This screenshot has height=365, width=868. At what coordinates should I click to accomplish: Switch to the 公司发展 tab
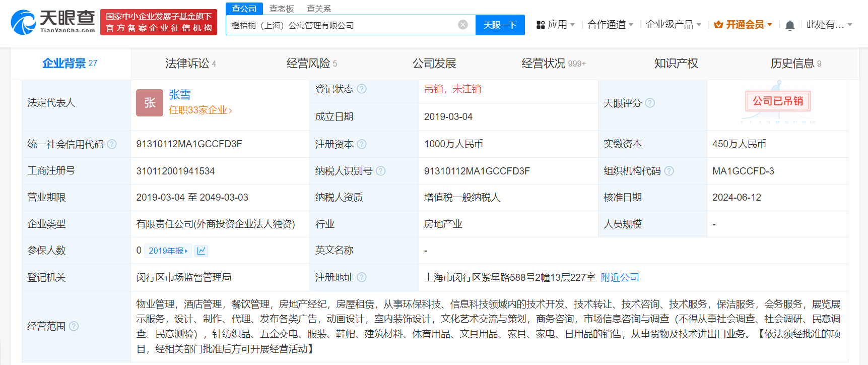click(x=434, y=64)
